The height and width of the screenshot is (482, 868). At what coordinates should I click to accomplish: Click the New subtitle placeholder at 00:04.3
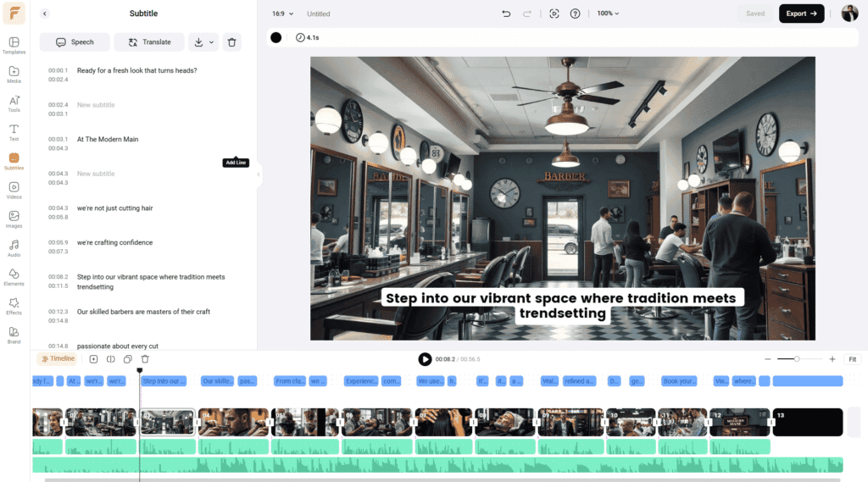(x=96, y=174)
